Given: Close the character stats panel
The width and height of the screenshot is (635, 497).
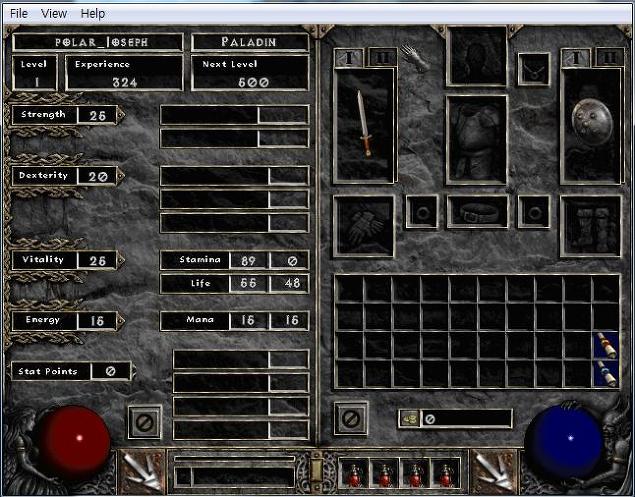Looking at the screenshot, I should (x=143, y=422).
